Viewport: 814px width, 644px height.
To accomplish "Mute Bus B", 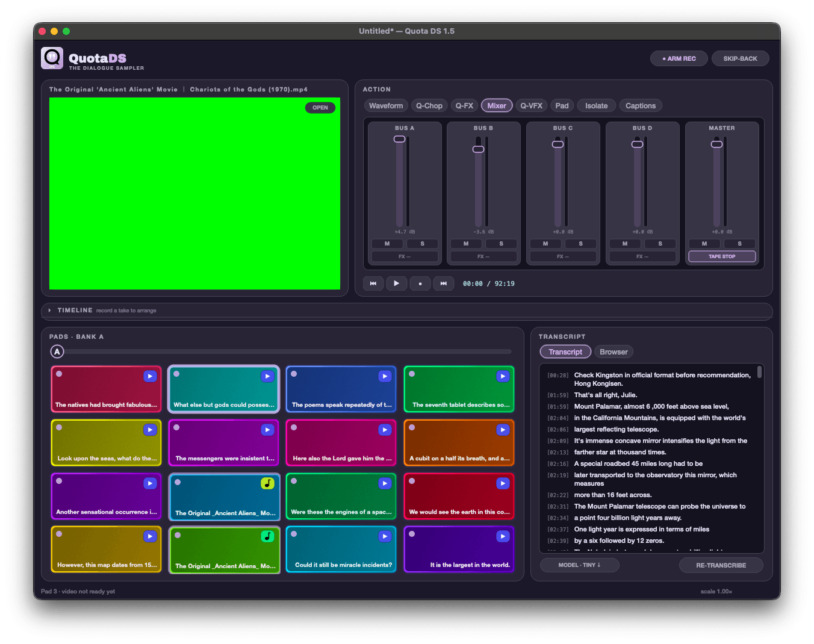I will point(466,244).
